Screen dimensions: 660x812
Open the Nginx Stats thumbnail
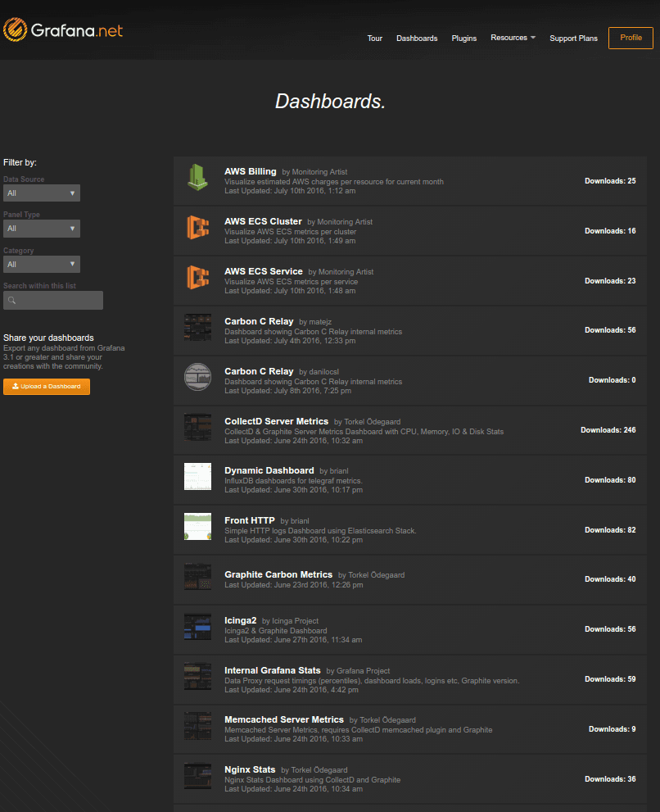[x=197, y=776]
